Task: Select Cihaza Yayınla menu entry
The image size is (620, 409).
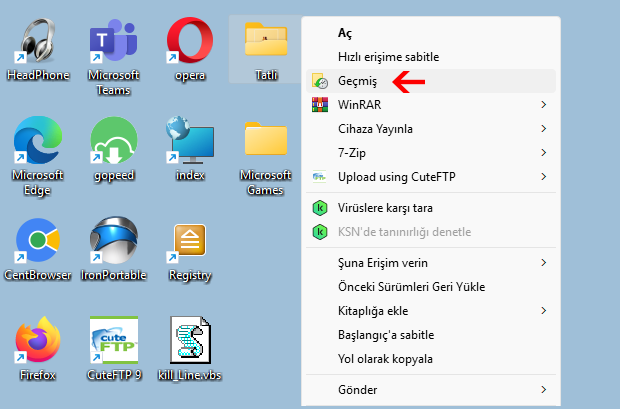Action: coord(431,129)
